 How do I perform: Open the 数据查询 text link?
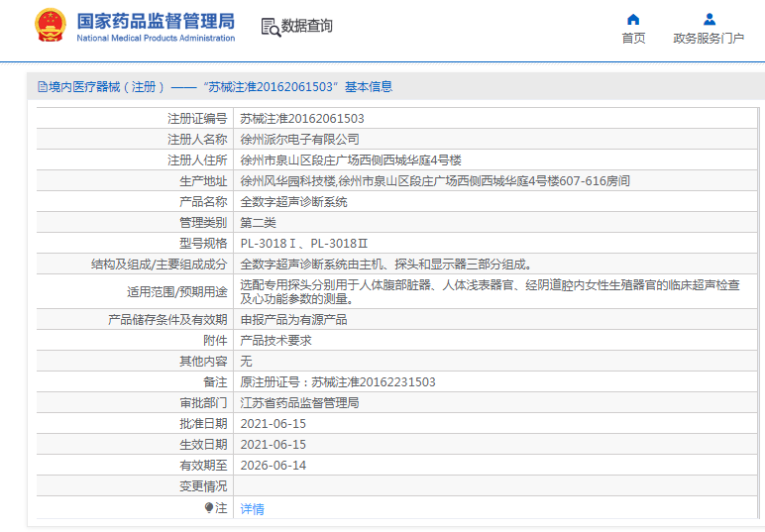coord(307,27)
